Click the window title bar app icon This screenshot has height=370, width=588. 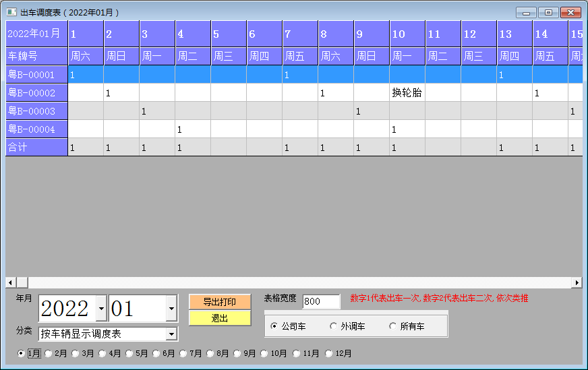(11, 12)
